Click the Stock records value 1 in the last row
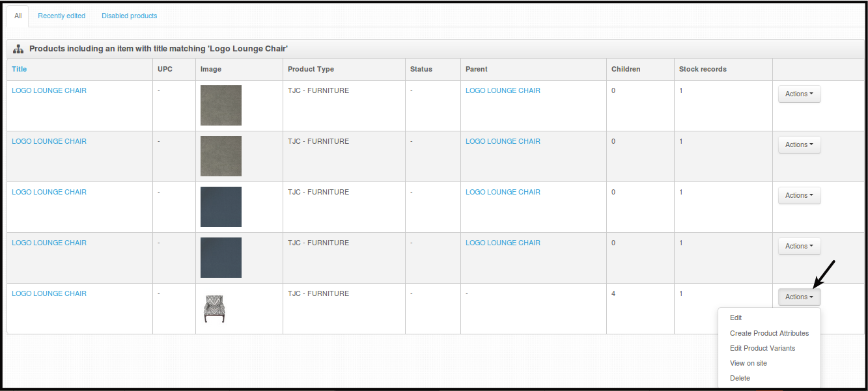This screenshot has height=391, width=868. click(x=681, y=293)
